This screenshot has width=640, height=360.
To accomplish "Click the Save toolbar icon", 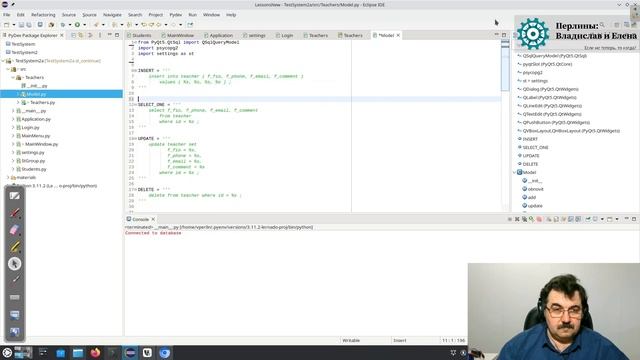I will click(x=21, y=25).
